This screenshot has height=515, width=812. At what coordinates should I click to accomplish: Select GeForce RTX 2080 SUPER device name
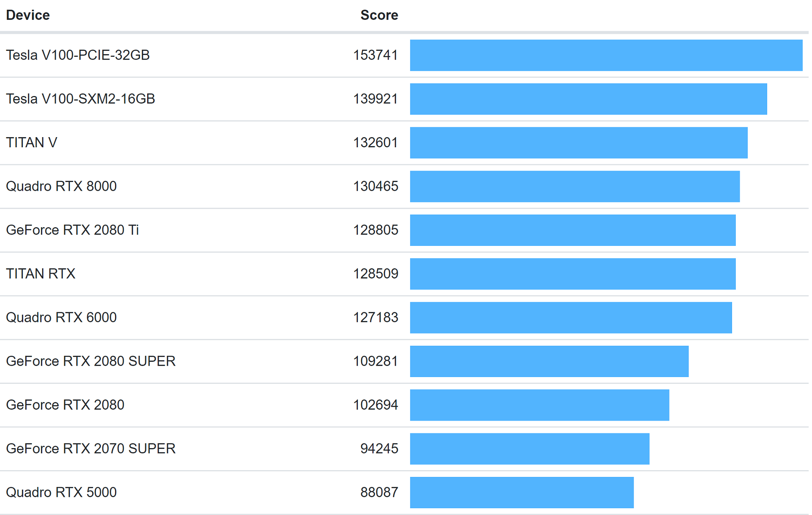point(91,361)
